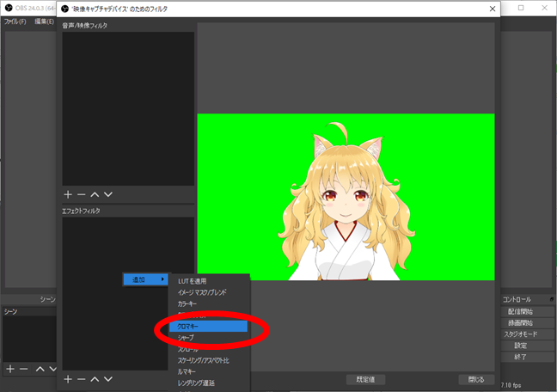Screen dimensions: 557x392
Task: Click コントロール panel title
Action: click(x=517, y=300)
